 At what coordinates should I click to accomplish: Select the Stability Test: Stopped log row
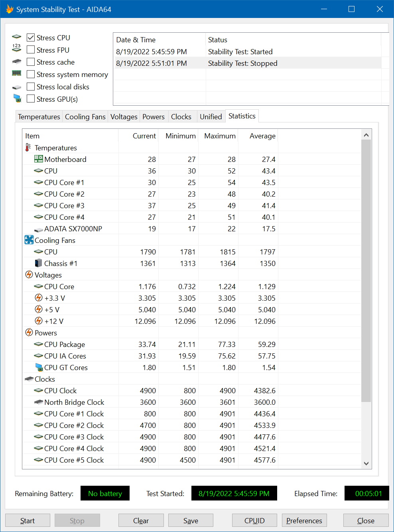pos(242,63)
